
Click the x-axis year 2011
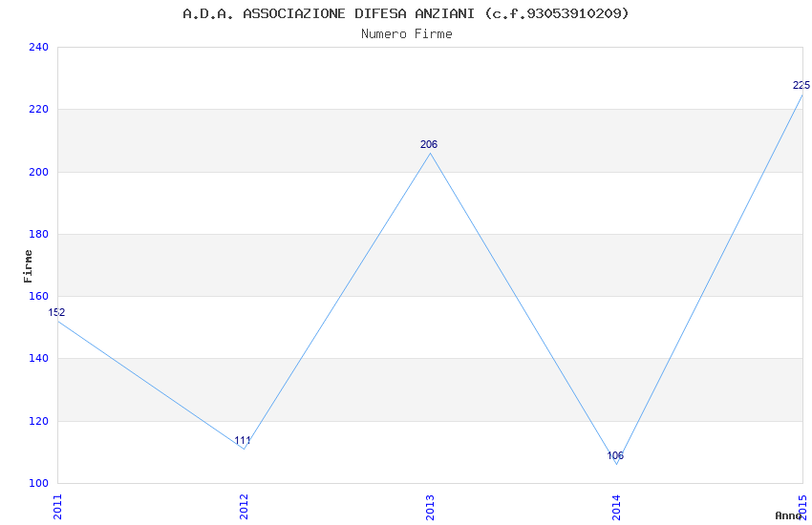coord(57,507)
